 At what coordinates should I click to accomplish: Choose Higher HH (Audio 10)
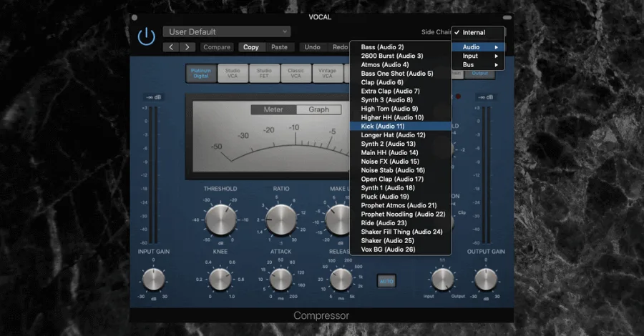(400, 117)
